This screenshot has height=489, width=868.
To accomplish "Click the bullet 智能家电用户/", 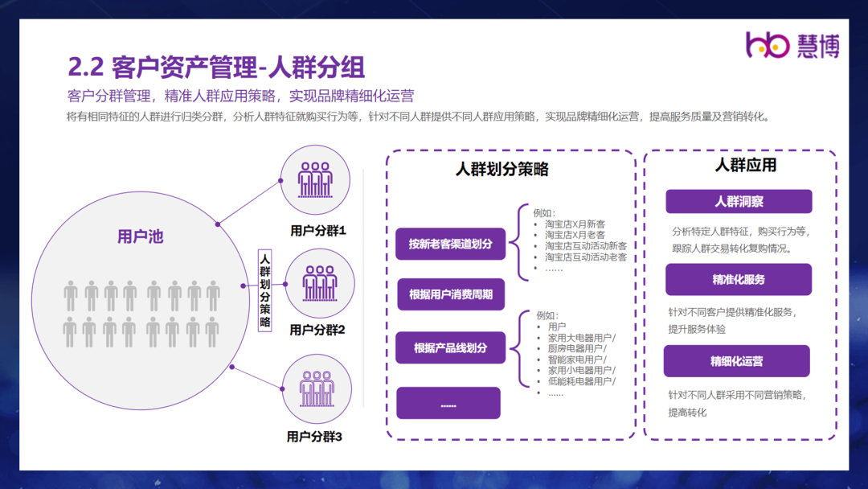I will click(577, 360).
